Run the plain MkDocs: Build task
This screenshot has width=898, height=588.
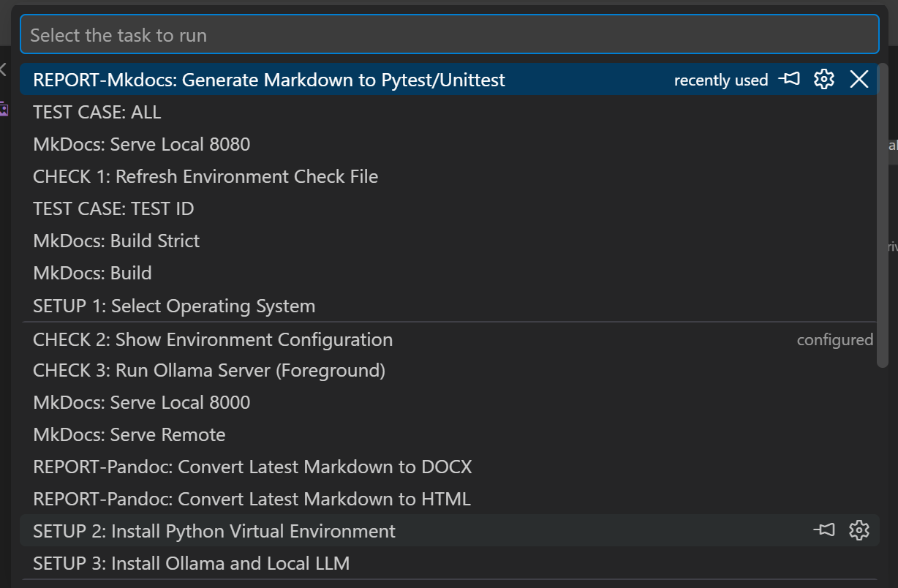tap(449, 273)
